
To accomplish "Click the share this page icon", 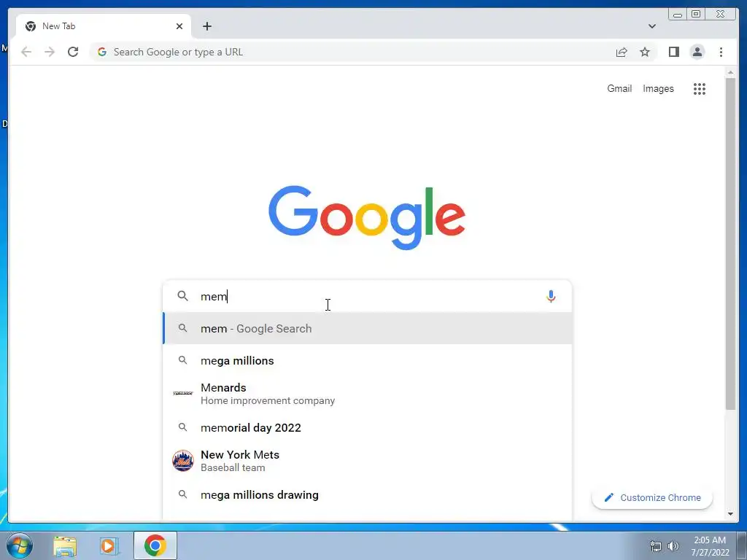I will [x=622, y=52].
